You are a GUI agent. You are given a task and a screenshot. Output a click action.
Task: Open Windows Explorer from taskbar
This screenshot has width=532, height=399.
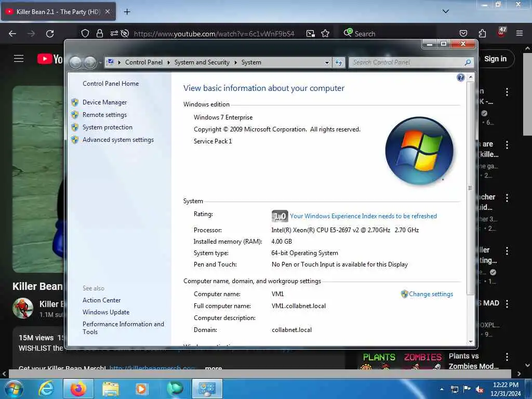[111, 389]
